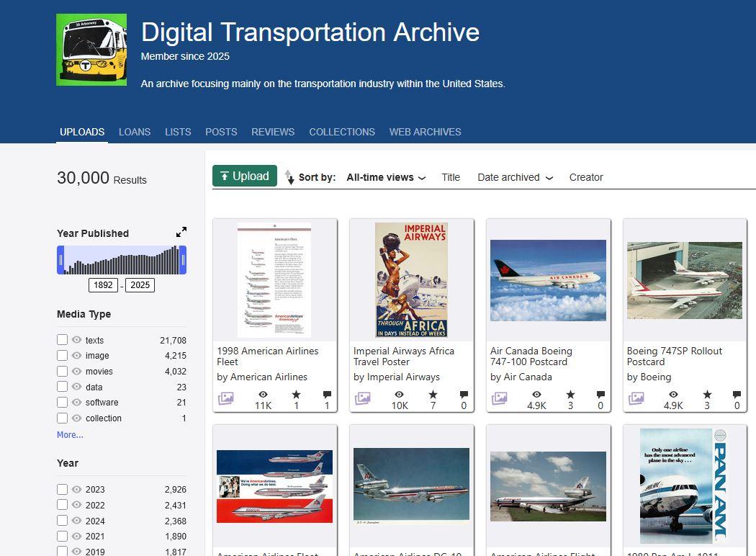Click image media icon on 1998 American Airlines Fleet
Screen dimensions: 756x556
225,398
